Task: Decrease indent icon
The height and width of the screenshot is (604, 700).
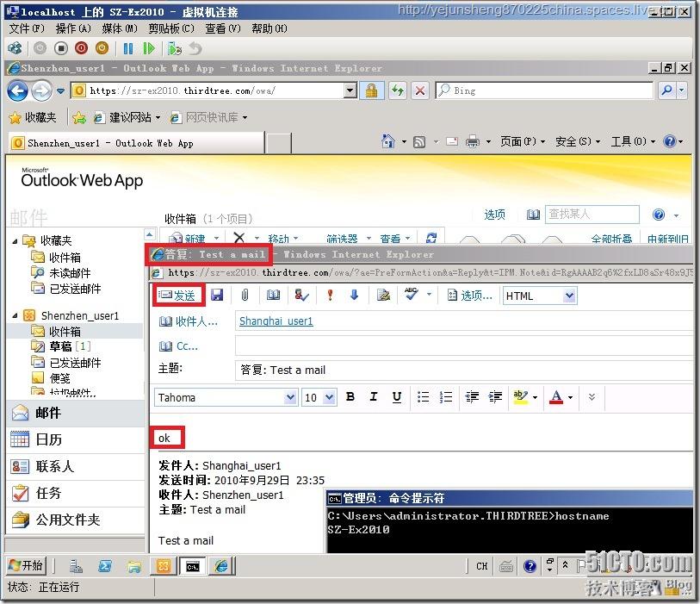Action: tap(472, 396)
